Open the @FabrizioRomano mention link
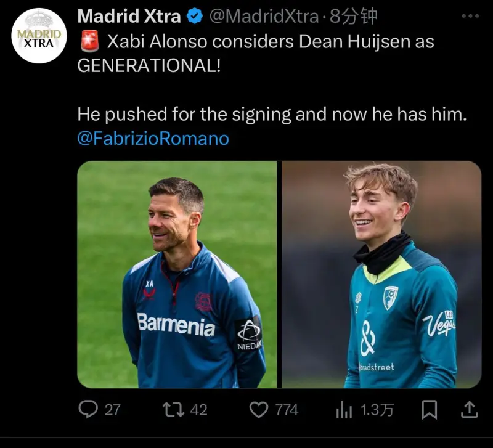Screen dimensions: 493x448 [x=153, y=138]
